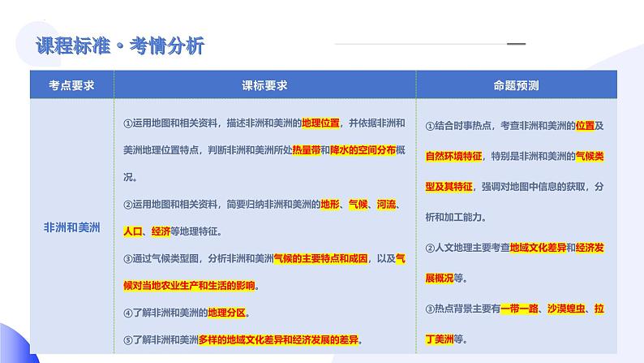Image resolution: width=644 pixels, height=363 pixels.
Task: Click the highlighted 位置 in 命题预测 item ①
Action: 585,126
